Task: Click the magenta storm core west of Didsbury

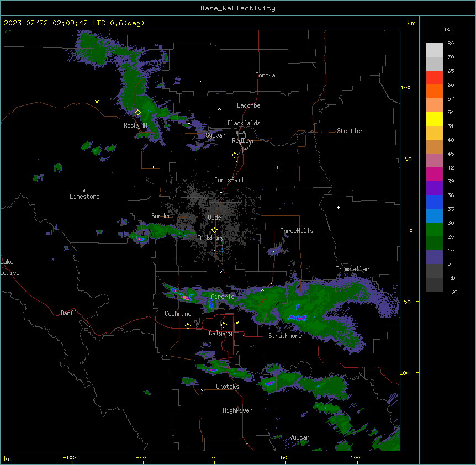Action: (x=140, y=239)
